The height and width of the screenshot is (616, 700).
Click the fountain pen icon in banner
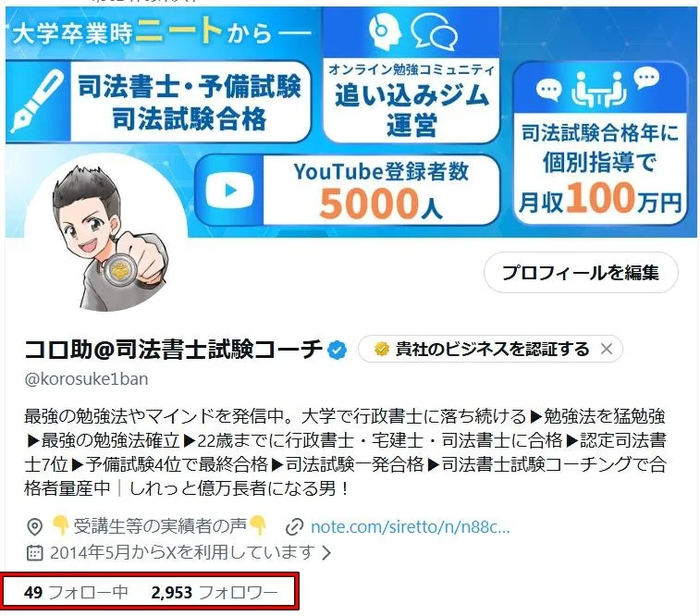click(37, 102)
